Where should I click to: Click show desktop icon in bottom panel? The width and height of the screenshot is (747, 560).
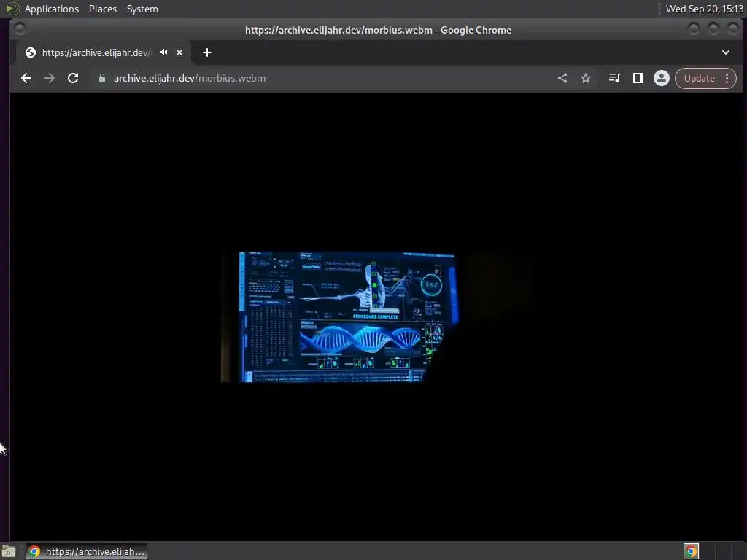tap(9, 551)
